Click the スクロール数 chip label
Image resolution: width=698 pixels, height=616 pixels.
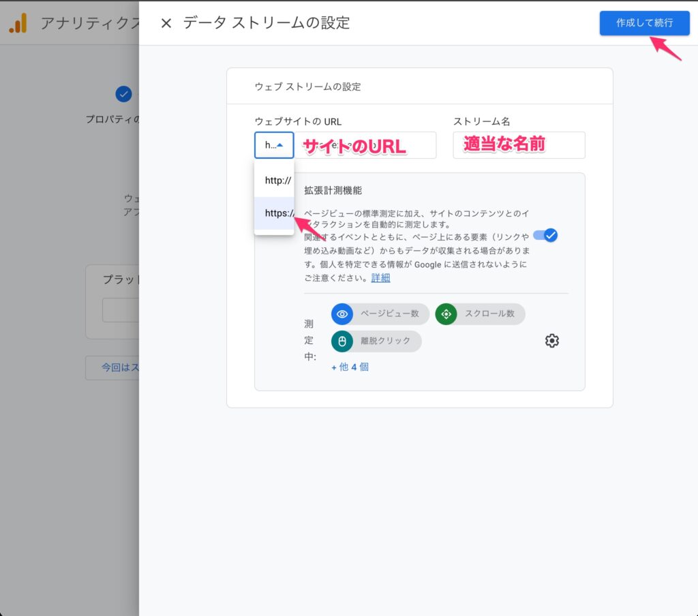click(489, 314)
